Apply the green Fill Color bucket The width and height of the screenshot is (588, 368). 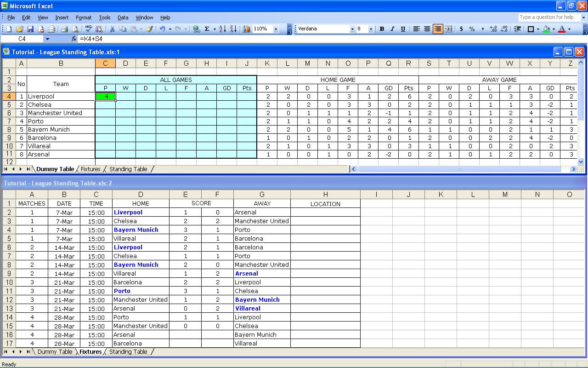point(546,29)
